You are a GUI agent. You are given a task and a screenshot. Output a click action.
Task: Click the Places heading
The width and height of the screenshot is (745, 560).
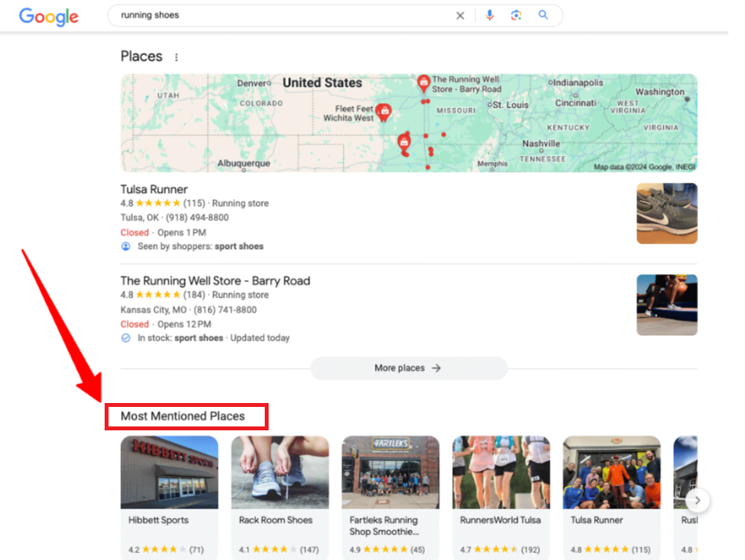click(x=141, y=56)
